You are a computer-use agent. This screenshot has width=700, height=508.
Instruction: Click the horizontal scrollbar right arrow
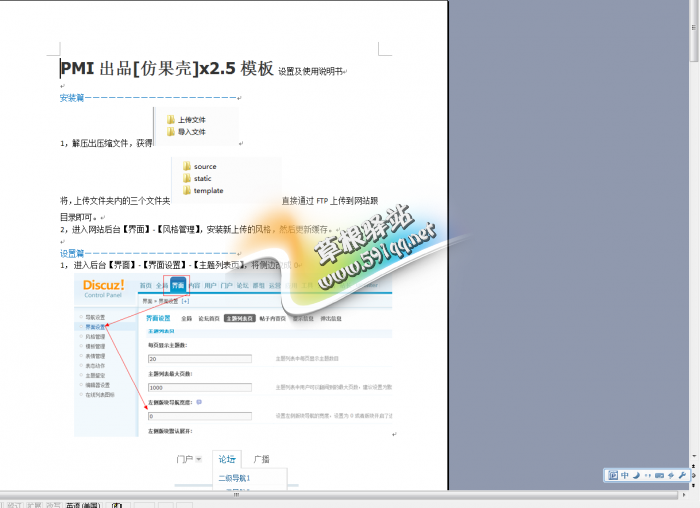pos(684,495)
